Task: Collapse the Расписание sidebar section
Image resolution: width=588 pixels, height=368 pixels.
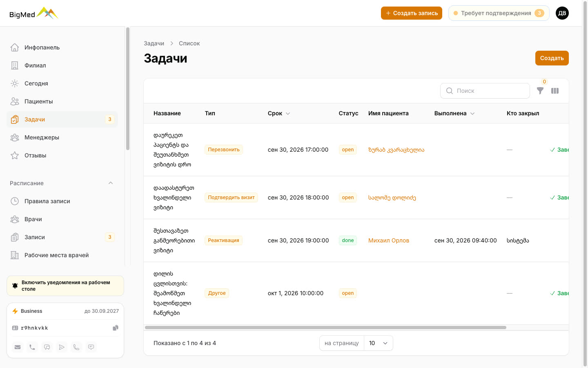Action: click(x=111, y=183)
